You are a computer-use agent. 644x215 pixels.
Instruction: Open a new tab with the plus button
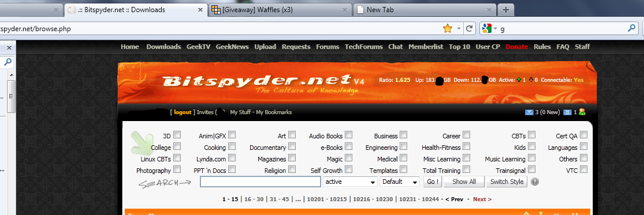tap(505, 10)
